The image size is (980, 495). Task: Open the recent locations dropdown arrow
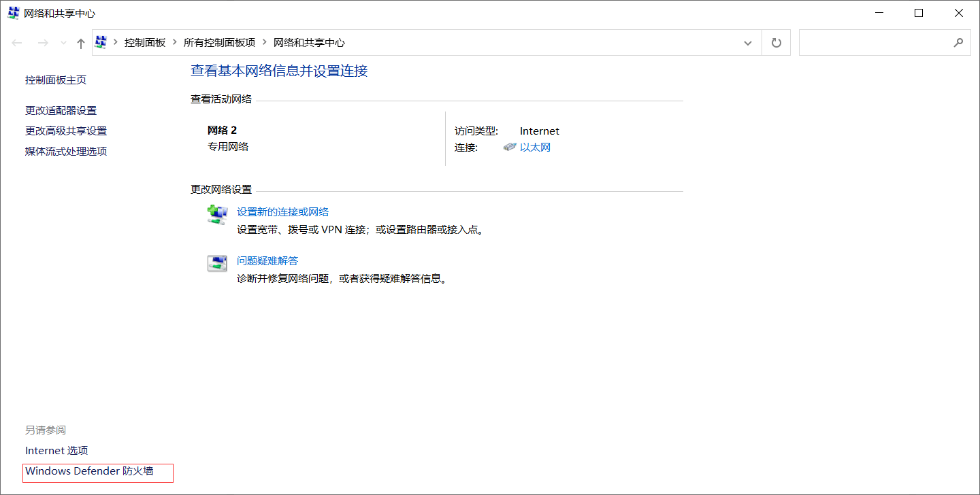pyautogui.click(x=63, y=43)
